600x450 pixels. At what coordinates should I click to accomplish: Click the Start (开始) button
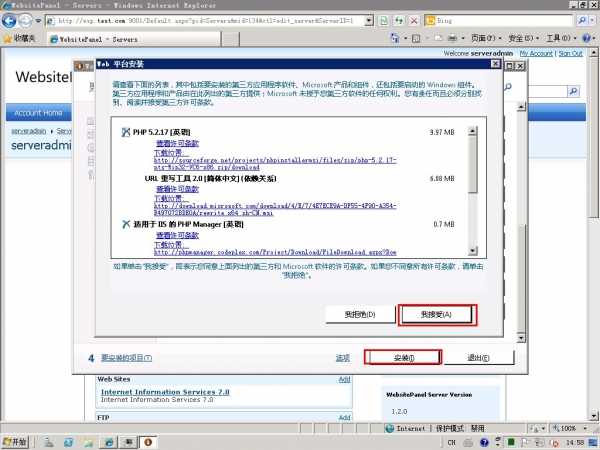pos(15,442)
